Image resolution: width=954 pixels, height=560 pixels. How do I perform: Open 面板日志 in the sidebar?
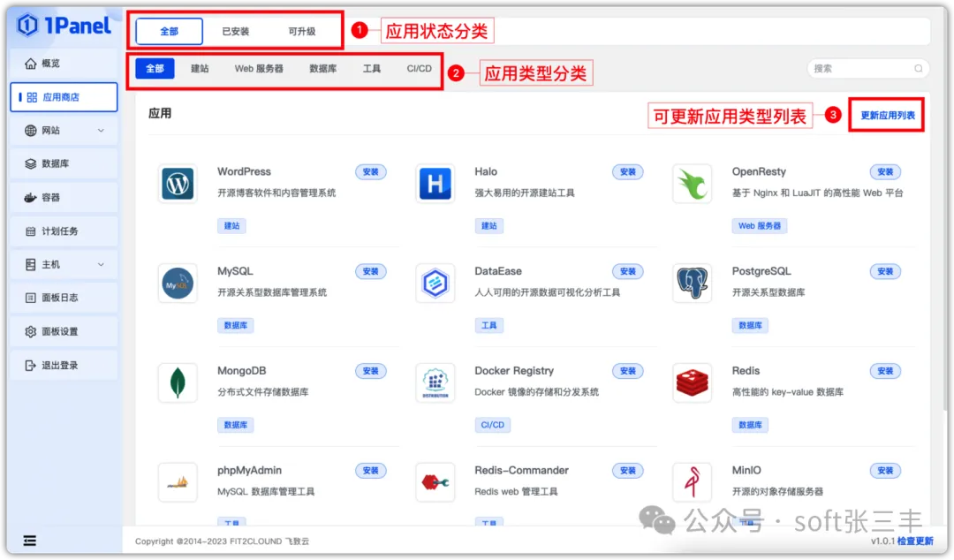coord(64,298)
